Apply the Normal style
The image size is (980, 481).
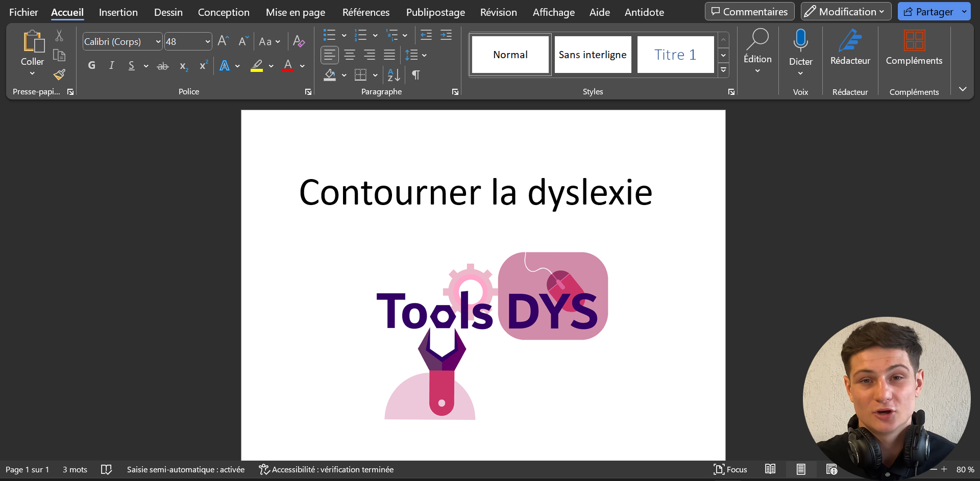click(510, 55)
